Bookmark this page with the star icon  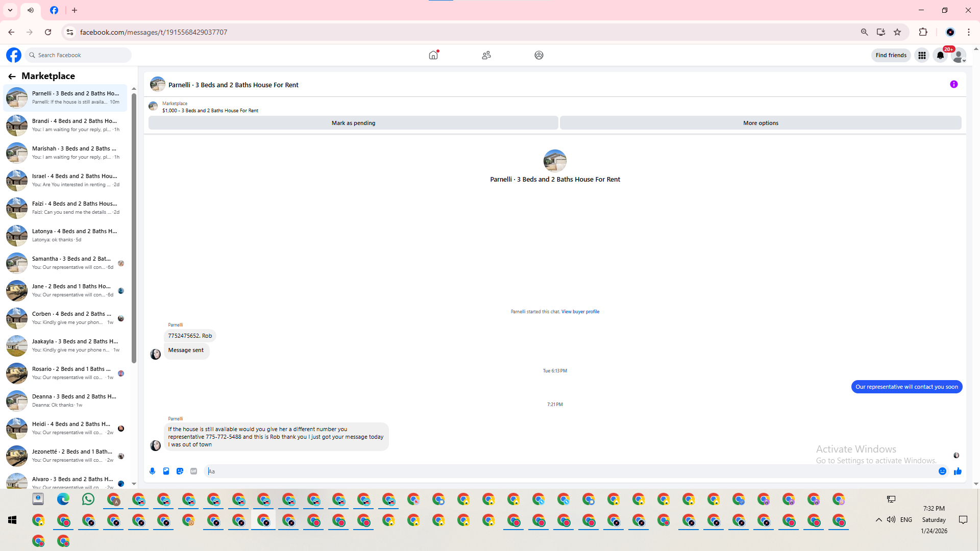point(897,32)
